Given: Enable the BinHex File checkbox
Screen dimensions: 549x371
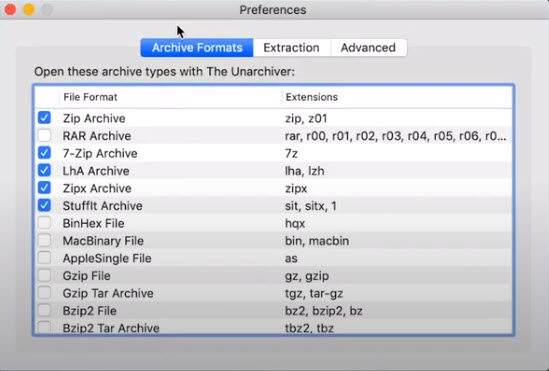Looking at the screenshot, I should [44, 223].
